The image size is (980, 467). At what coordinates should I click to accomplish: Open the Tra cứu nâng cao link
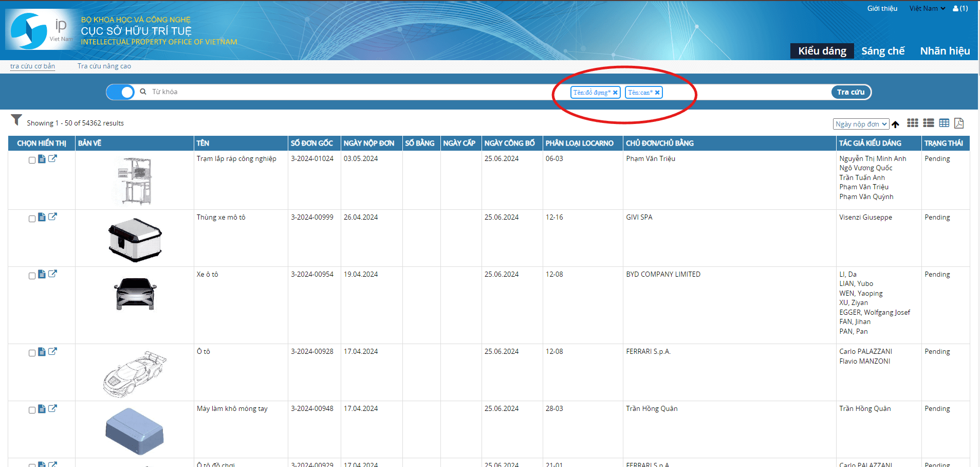104,66
